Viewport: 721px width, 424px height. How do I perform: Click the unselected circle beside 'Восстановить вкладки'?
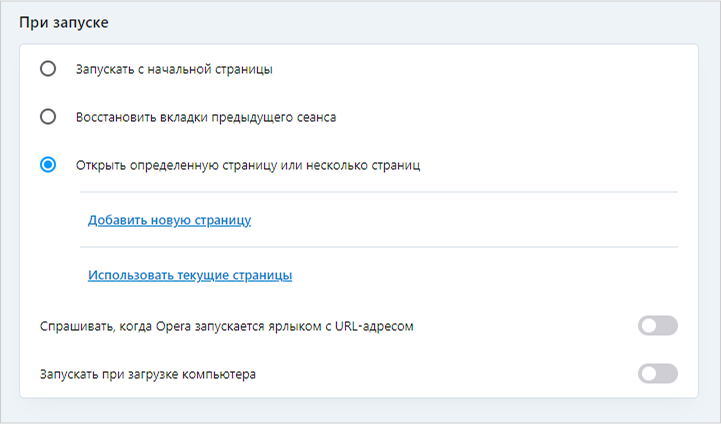47,117
